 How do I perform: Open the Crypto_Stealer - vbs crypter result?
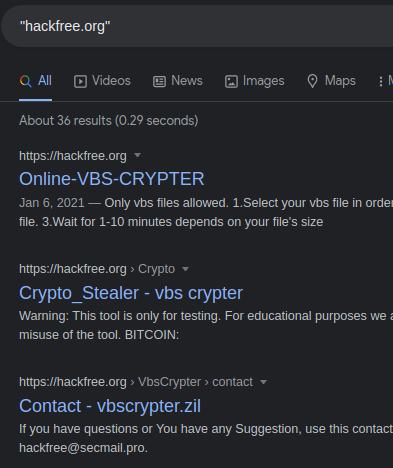pyautogui.click(x=131, y=293)
